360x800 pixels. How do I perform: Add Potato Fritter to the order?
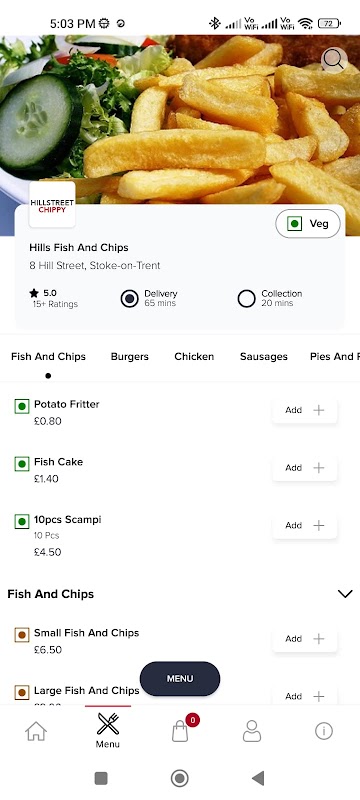[x=305, y=410]
